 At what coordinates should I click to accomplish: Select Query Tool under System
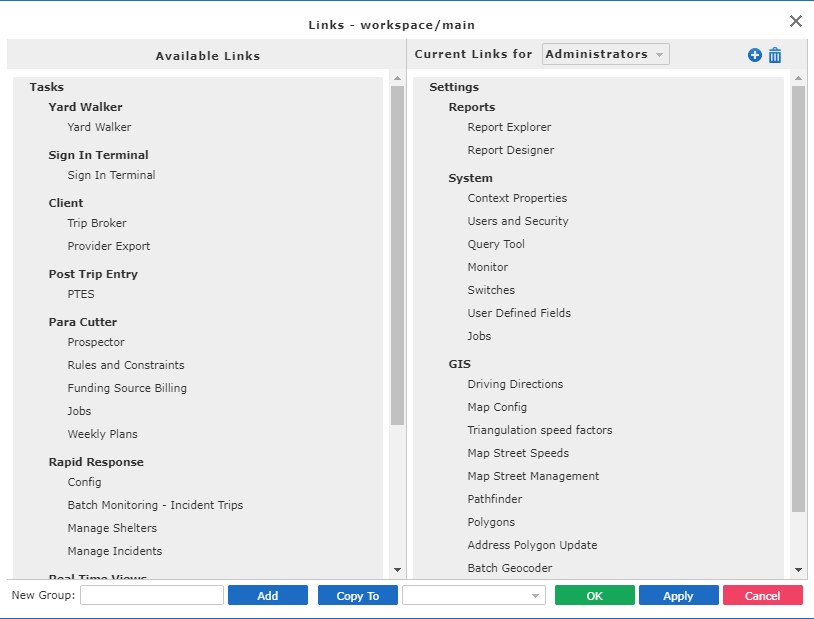pyautogui.click(x=496, y=243)
